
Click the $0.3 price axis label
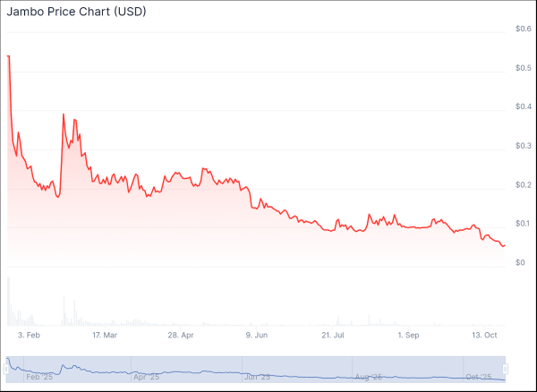523,146
